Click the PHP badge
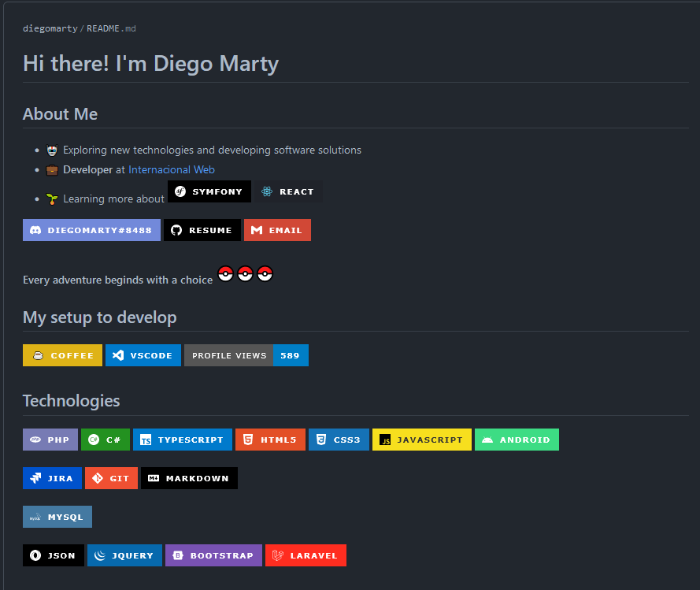The image size is (700, 590). coord(50,440)
